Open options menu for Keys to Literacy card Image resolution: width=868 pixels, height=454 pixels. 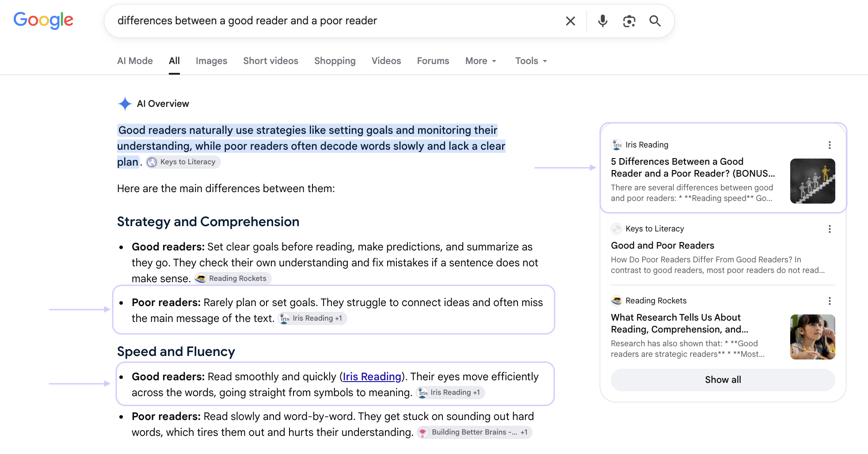(x=830, y=229)
